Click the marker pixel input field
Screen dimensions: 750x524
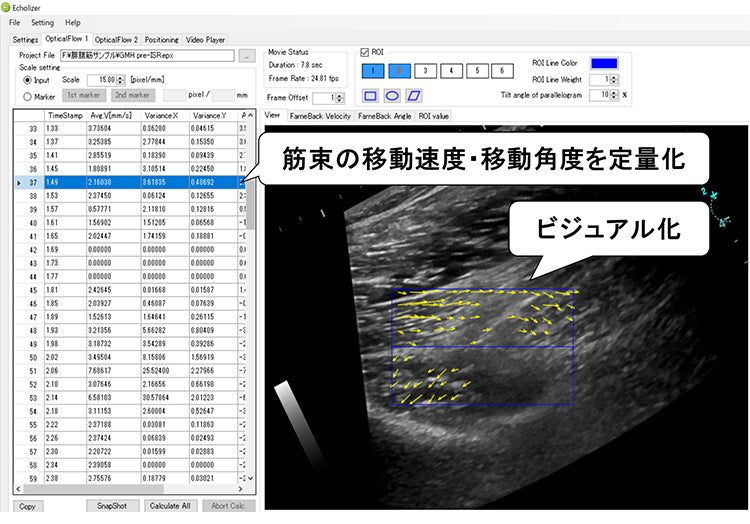tap(174, 95)
